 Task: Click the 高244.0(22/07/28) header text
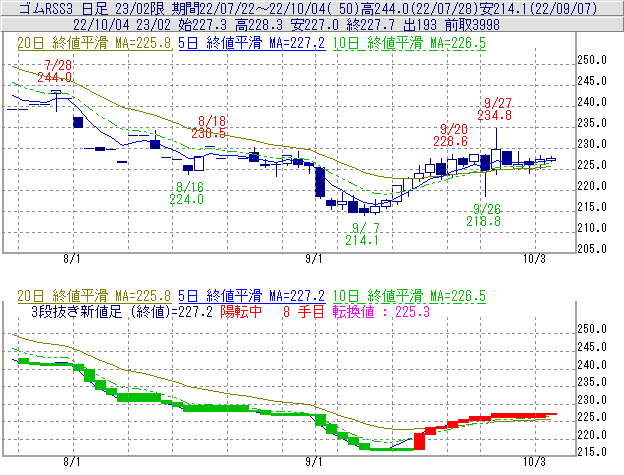point(419,8)
